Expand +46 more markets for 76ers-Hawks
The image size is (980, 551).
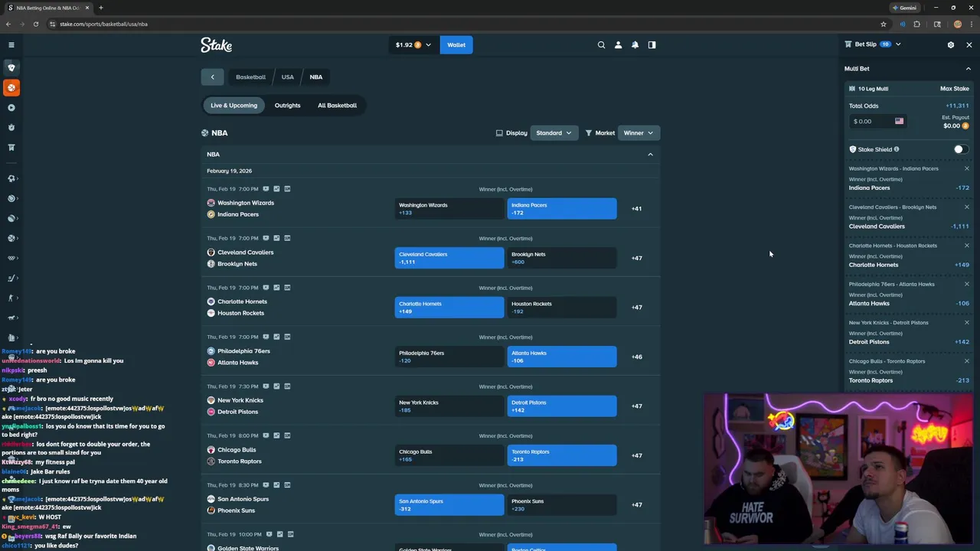click(x=636, y=357)
